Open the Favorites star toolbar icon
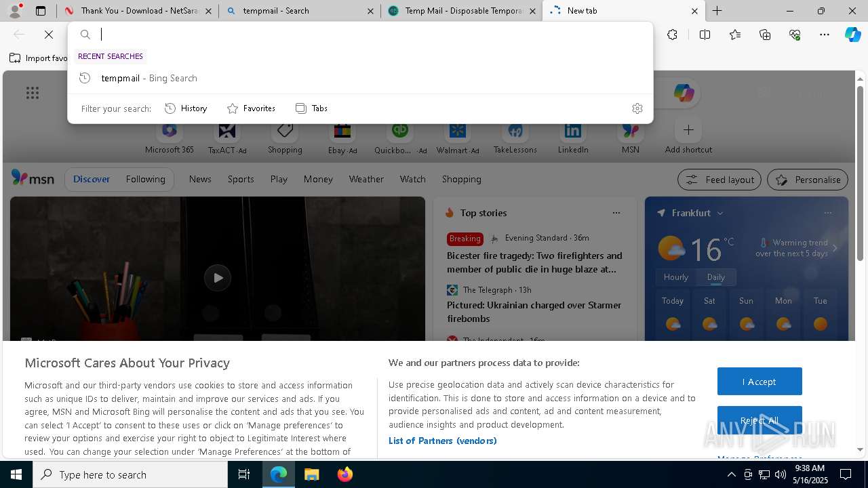Screen dimensions: 868x488 coord(735,35)
